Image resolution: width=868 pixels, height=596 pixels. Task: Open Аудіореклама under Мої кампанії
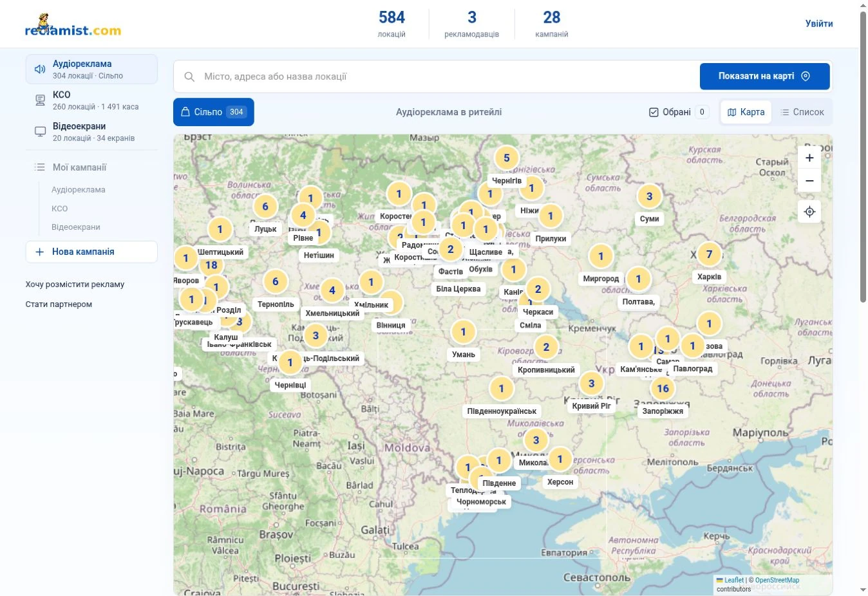[x=79, y=190]
